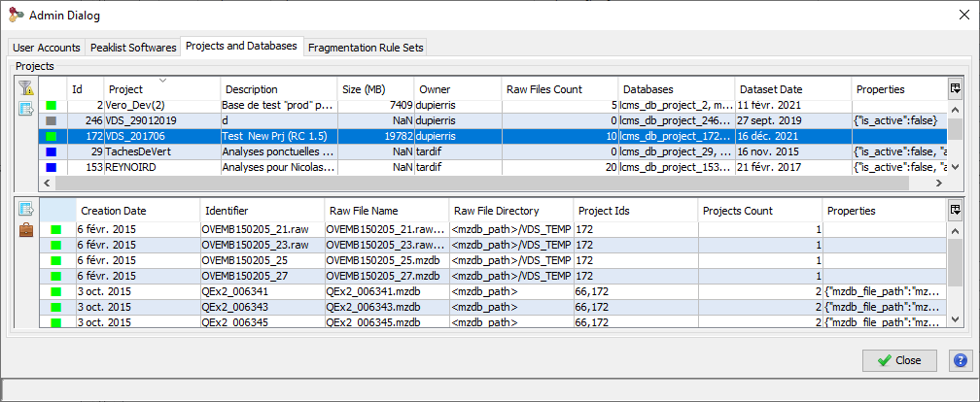Click size value 19782
The image size is (980, 402).
(x=375, y=136)
